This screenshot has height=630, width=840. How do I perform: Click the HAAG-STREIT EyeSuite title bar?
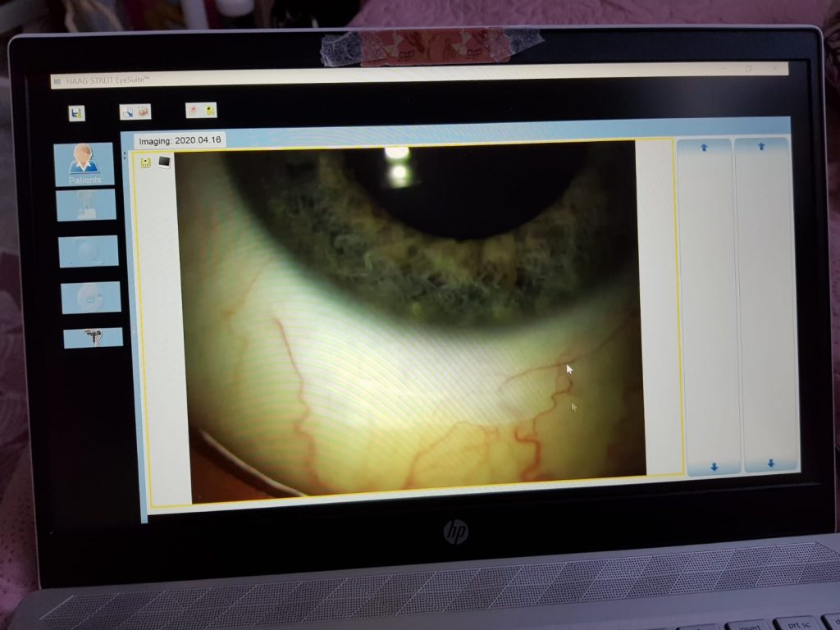click(410, 80)
